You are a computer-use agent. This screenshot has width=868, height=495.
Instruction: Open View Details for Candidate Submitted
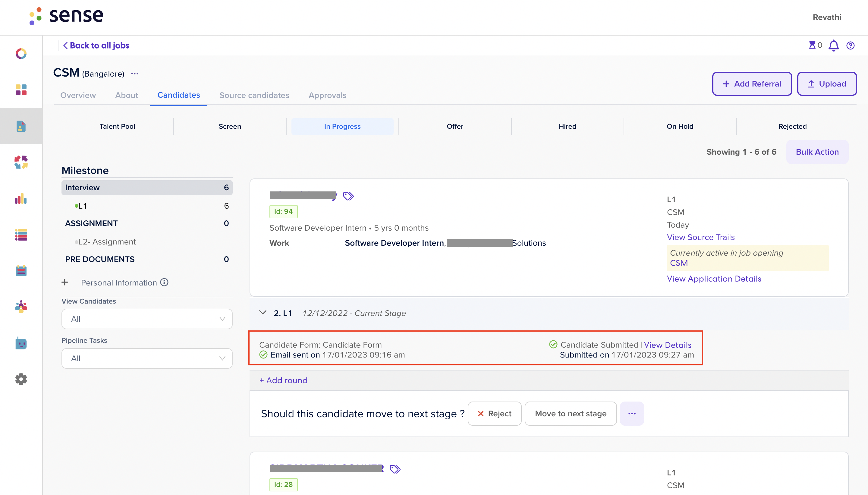668,345
